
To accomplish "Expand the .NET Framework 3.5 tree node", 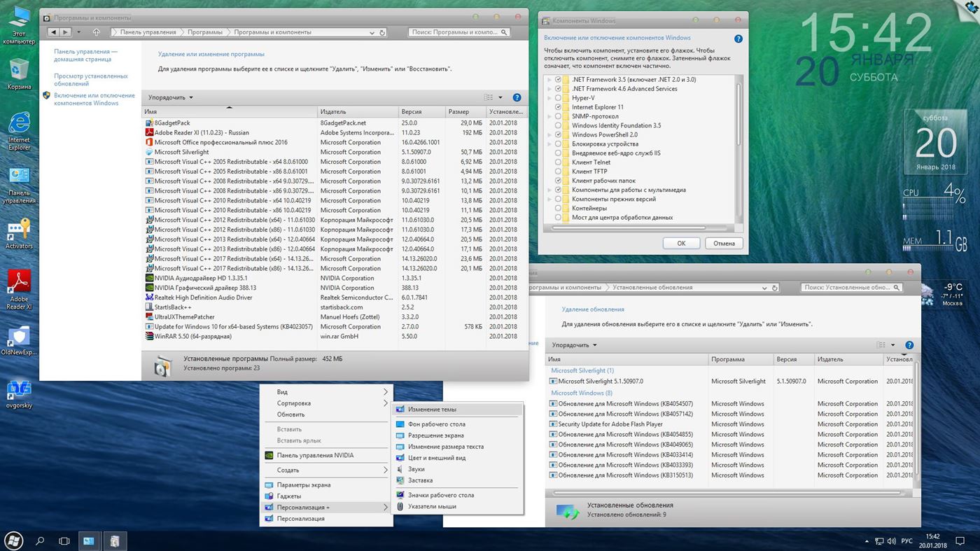I will [x=549, y=80].
